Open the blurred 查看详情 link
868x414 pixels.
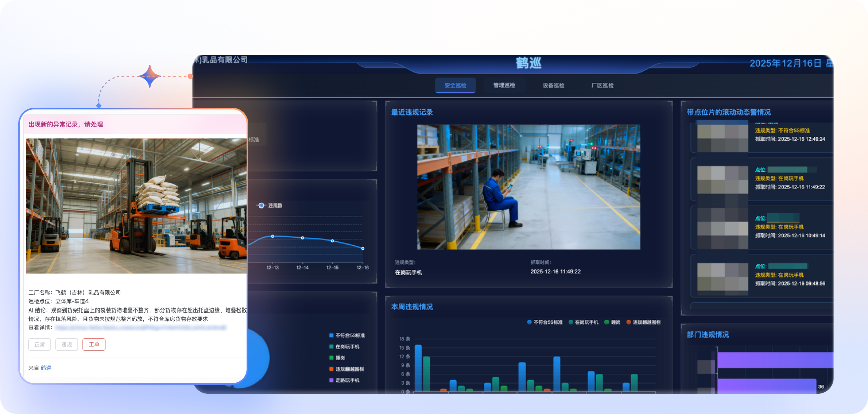click(x=141, y=327)
